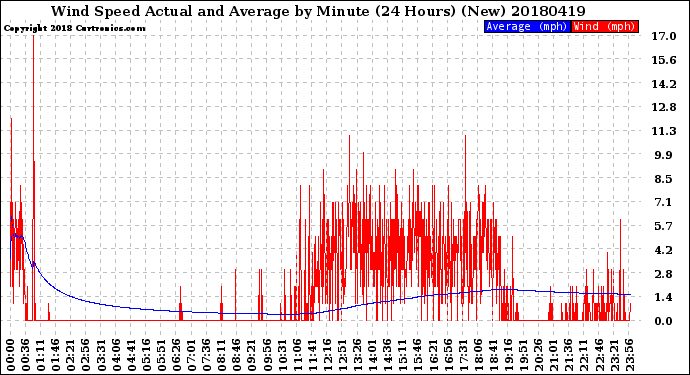Click the 18:06 time axis label
The width and height of the screenshot is (690, 375).
[x=477, y=355]
